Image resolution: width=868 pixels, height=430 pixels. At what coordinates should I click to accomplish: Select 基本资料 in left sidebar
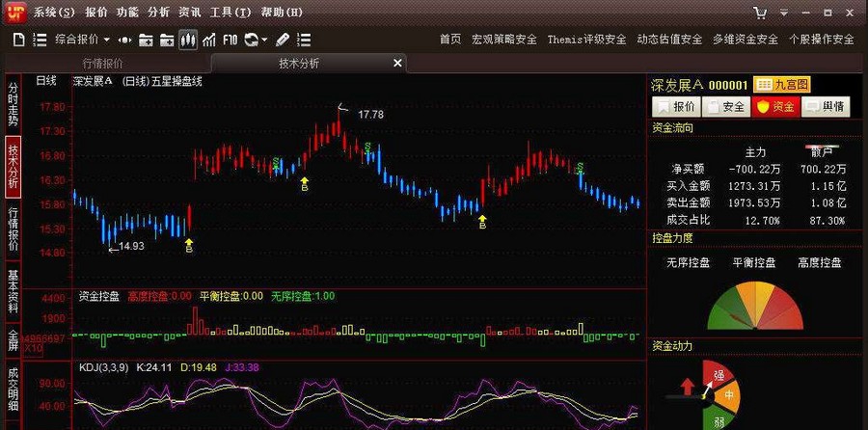point(14,291)
